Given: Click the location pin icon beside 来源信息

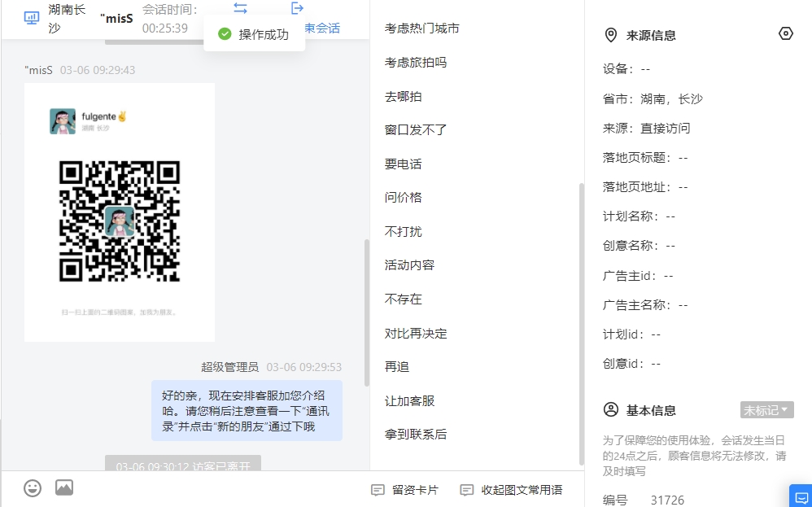Looking at the screenshot, I should (611, 35).
